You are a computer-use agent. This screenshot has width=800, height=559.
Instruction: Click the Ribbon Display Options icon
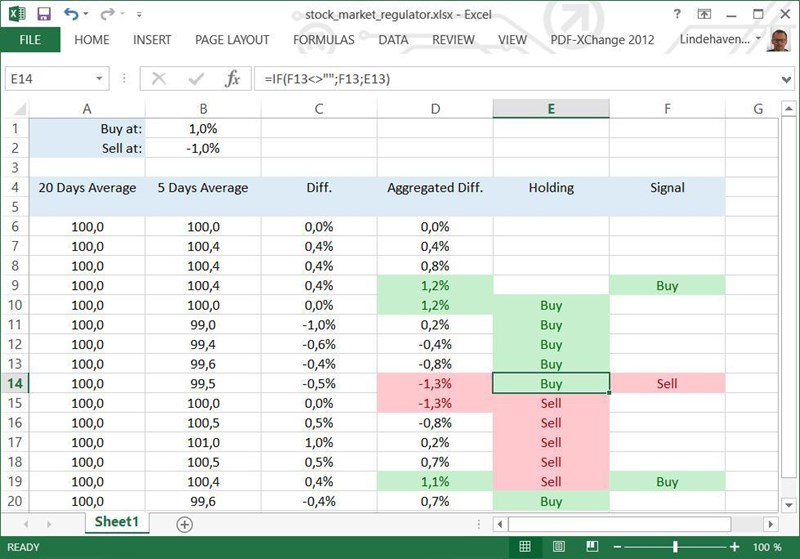(705, 14)
